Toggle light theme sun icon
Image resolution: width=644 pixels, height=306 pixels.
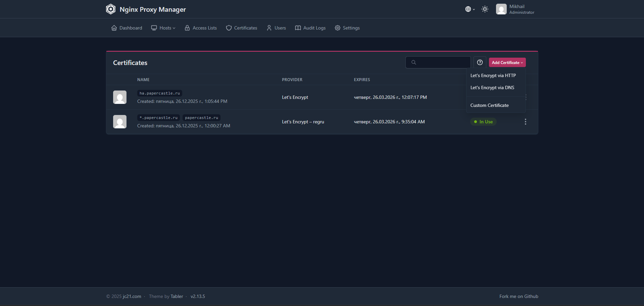(485, 9)
